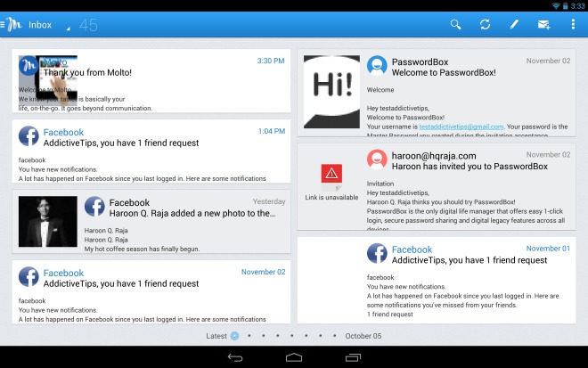Jump to October 05 page label
This screenshot has width=588, height=368.
point(363,336)
